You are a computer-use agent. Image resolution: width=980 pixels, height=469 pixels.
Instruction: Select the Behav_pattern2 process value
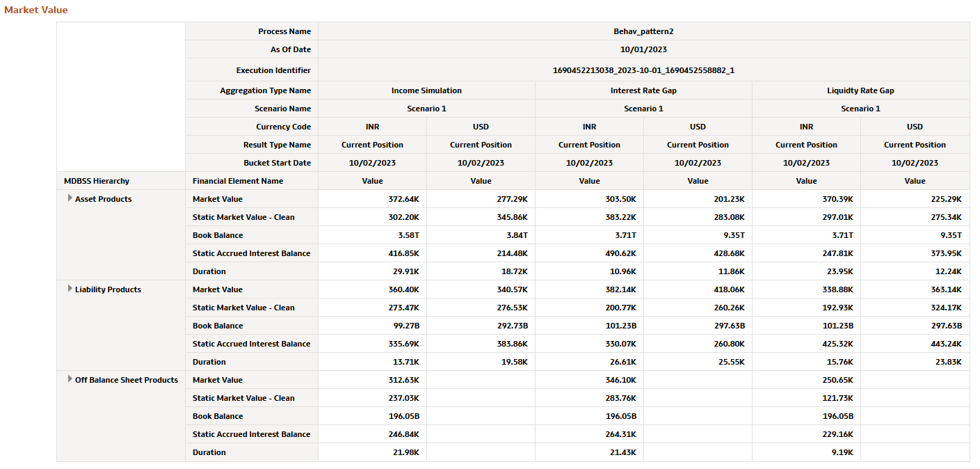click(643, 31)
